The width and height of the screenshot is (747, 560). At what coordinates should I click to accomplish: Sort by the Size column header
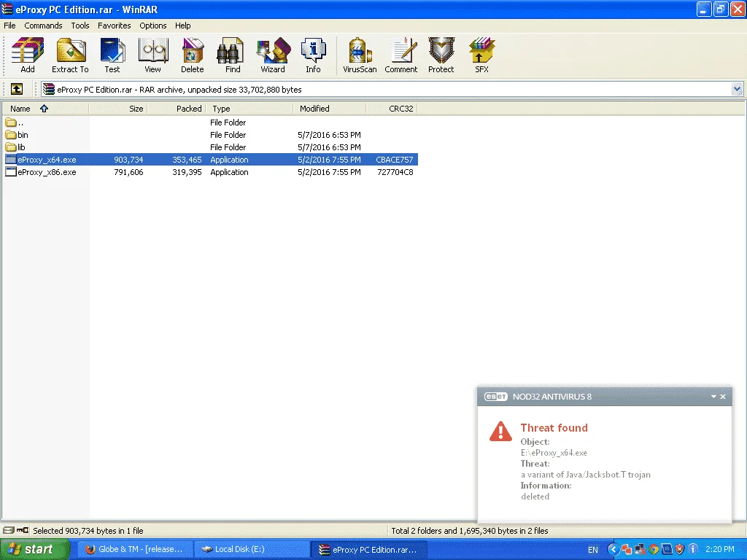click(118, 109)
